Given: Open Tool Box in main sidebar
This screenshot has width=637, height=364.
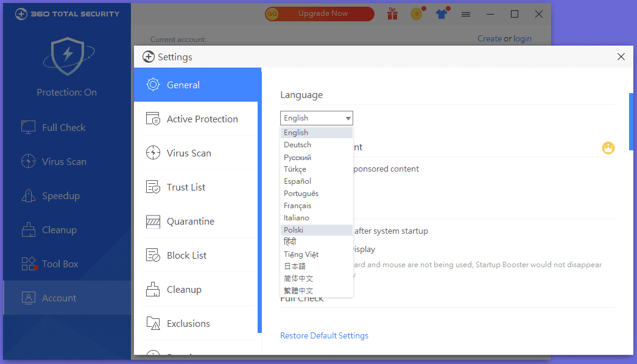Looking at the screenshot, I should (67, 264).
